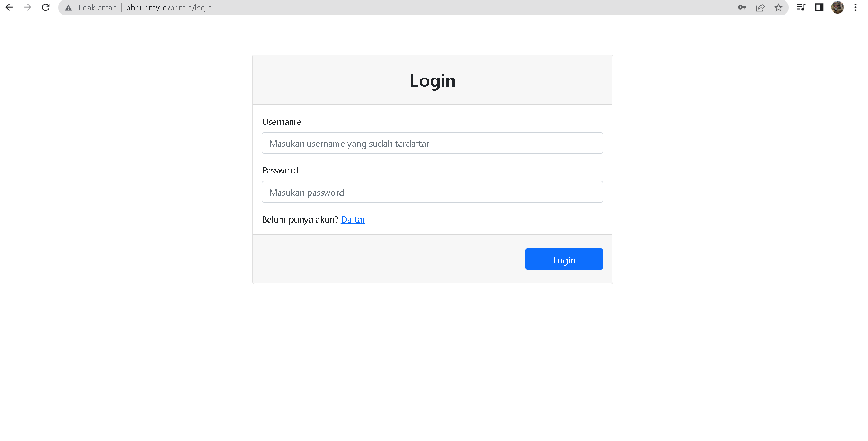Focus the address bar URL
Image resolution: width=868 pixels, height=441 pixels.
[169, 7]
